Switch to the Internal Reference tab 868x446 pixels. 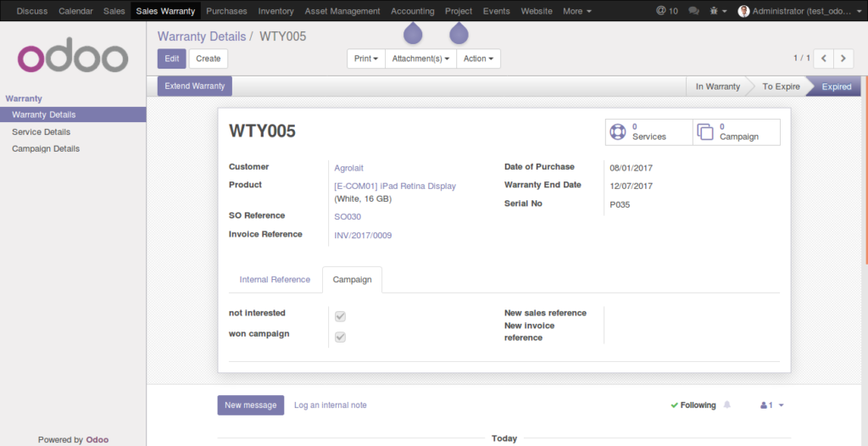[275, 279]
